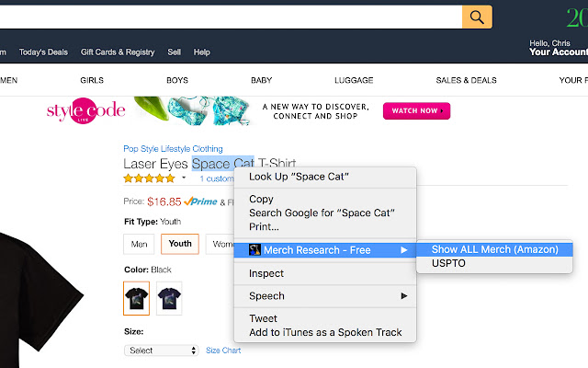Choose the Men fit type

tap(140, 244)
